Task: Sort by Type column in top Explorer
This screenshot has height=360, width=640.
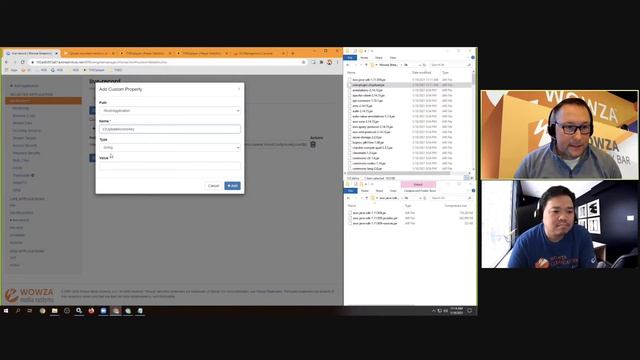Action: click(x=445, y=73)
